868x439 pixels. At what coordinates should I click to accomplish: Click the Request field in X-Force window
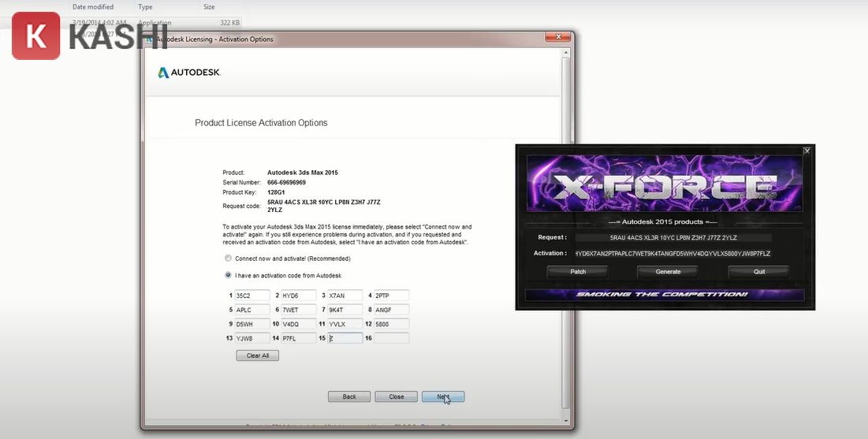(673, 237)
